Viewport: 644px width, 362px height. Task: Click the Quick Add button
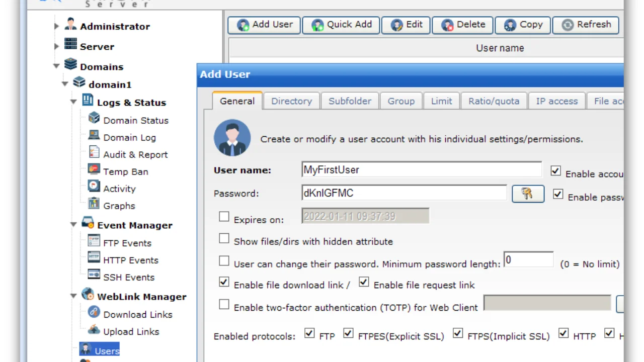[341, 25]
